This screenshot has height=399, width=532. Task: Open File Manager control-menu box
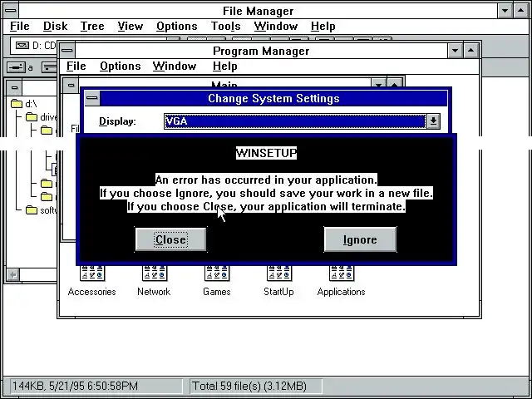pos(11,11)
